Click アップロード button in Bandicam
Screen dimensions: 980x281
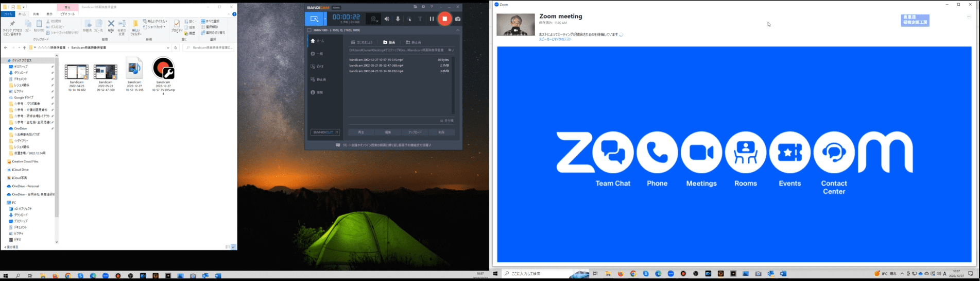tap(415, 133)
